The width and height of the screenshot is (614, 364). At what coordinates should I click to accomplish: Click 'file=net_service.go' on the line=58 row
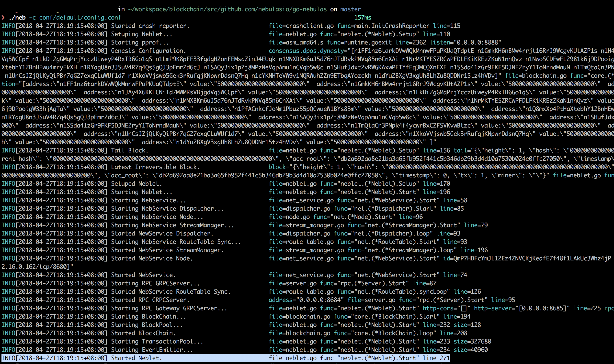301,200
